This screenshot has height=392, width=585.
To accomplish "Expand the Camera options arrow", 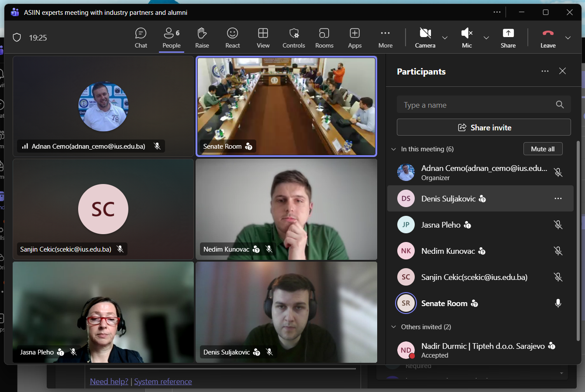I will pos(445,38).
